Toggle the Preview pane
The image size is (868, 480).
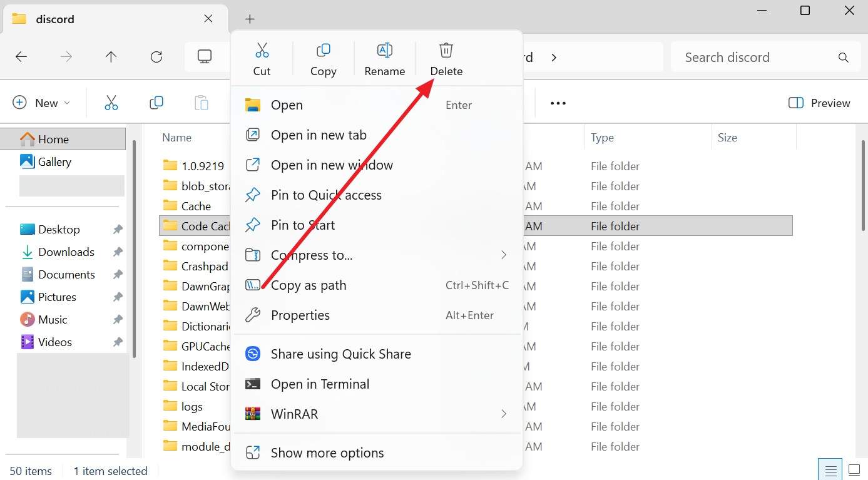click(x=819, y=103)
